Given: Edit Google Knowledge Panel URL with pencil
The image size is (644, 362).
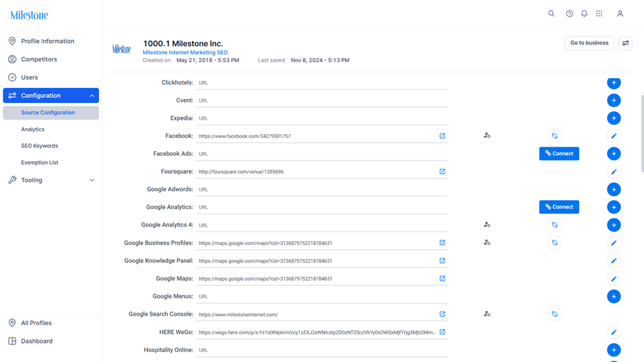Looking at the screenshot, I should tap(614, 261).
